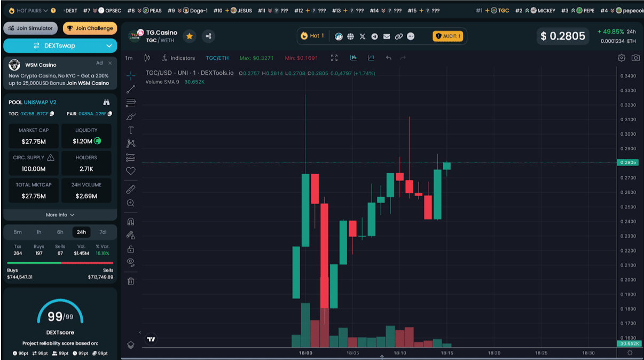Open the AUDIT: 1 badge

pos(448,36)
